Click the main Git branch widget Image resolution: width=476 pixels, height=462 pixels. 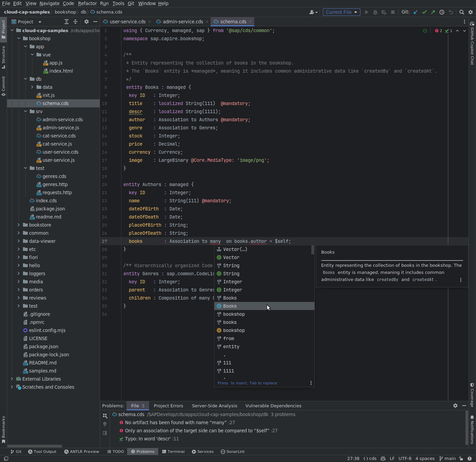point(447,458)
